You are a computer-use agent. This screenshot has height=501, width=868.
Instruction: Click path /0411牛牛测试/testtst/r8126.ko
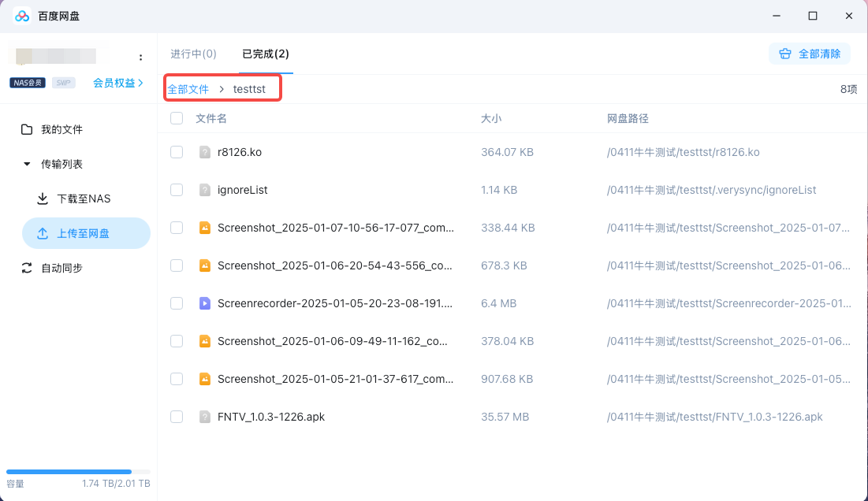coord(683,152)
